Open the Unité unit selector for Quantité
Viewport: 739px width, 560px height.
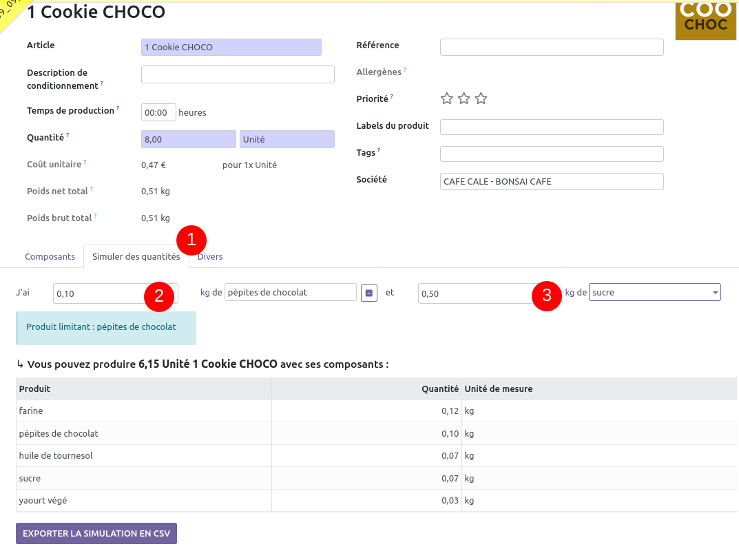tap(287, 139)
